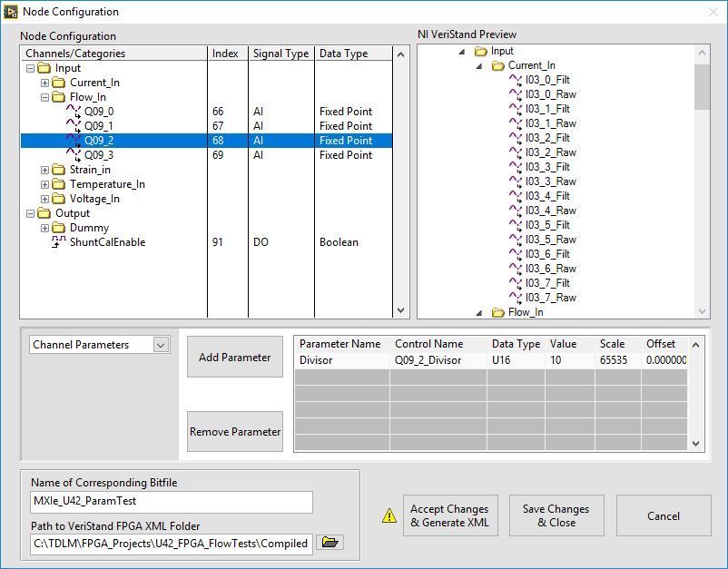
Task: Expand the Voltage_In node
Action: 44,199
